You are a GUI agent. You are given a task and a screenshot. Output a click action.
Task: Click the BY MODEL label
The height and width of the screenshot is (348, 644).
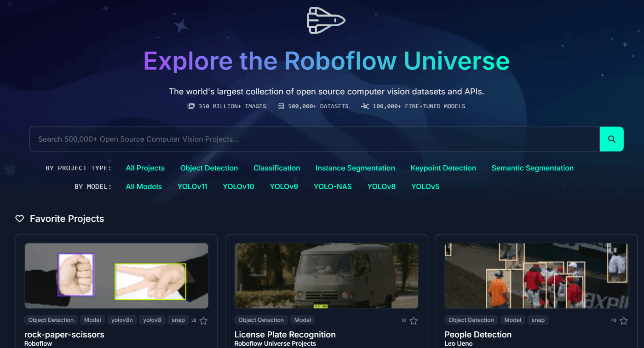(x=93, y=186)
